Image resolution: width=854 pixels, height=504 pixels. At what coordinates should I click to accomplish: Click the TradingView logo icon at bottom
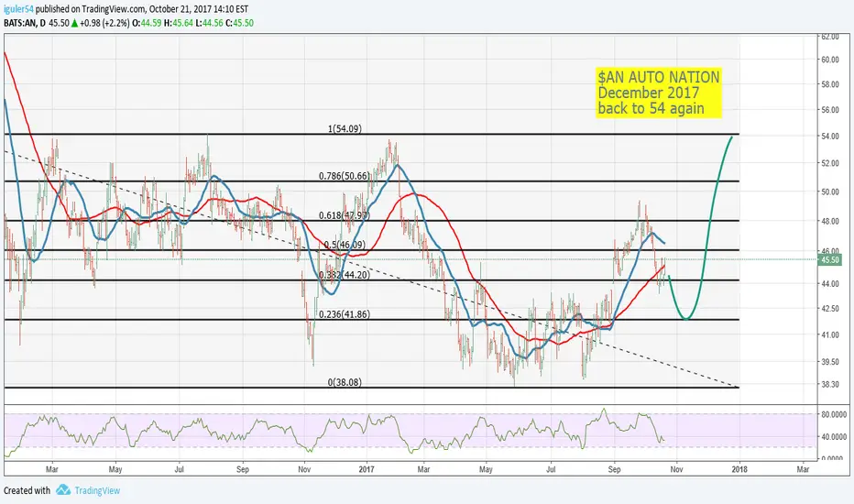coord(63,490)
